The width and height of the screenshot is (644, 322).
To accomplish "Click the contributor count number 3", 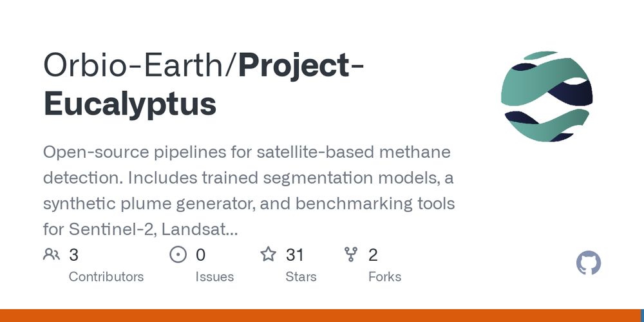I will [73, 254].
